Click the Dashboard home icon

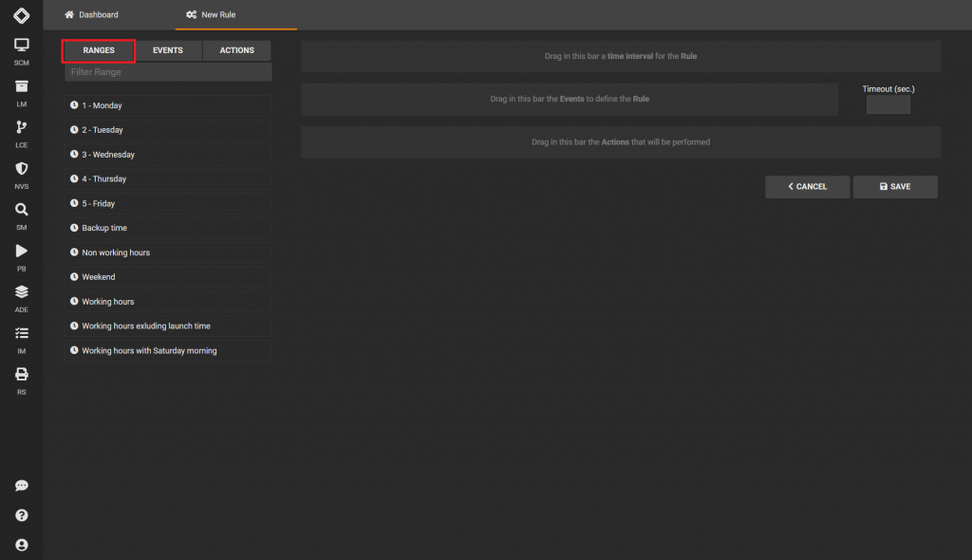tap(69, 14)
